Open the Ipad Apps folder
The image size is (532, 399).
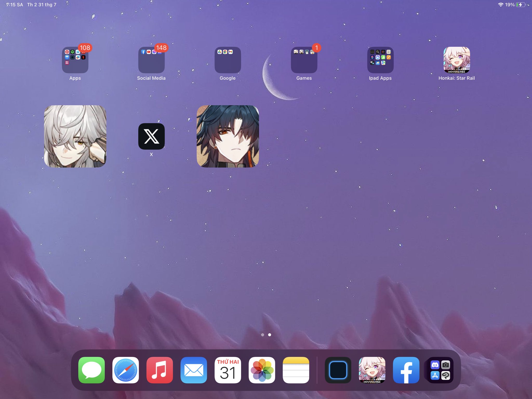coord(380,60)
